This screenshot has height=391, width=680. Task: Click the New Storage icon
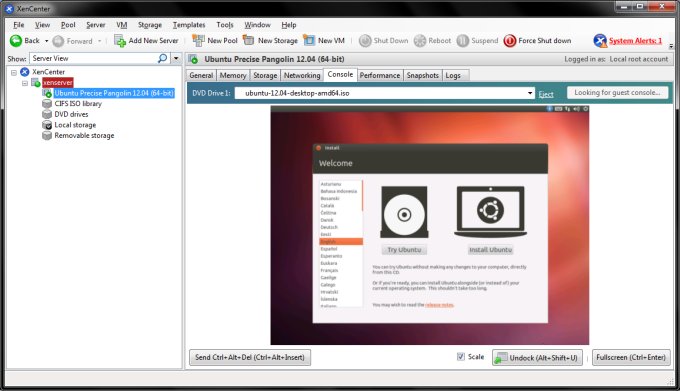pos(248,40)
